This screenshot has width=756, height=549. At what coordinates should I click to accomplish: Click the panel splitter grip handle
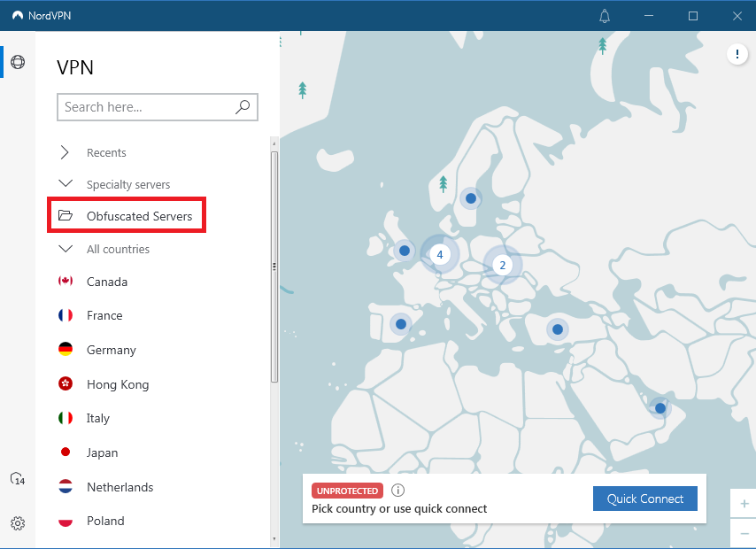point(274,267)
